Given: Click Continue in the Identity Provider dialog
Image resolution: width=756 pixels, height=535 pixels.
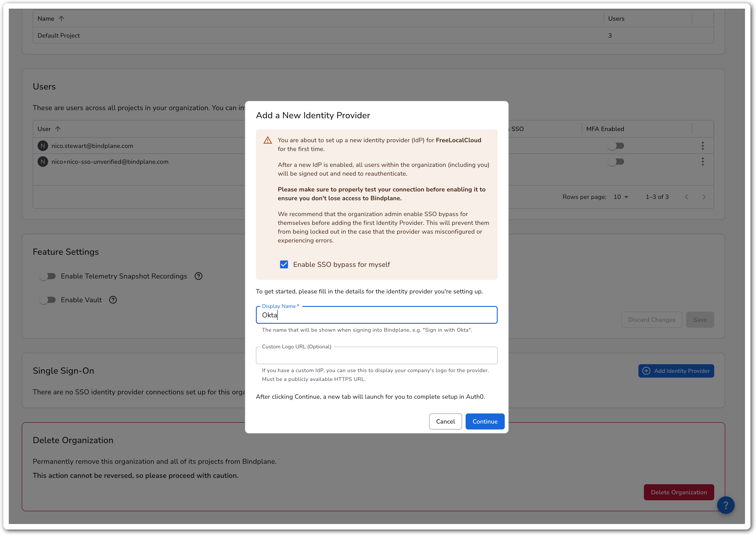Looking at the screenshot, I should (485, 421).
